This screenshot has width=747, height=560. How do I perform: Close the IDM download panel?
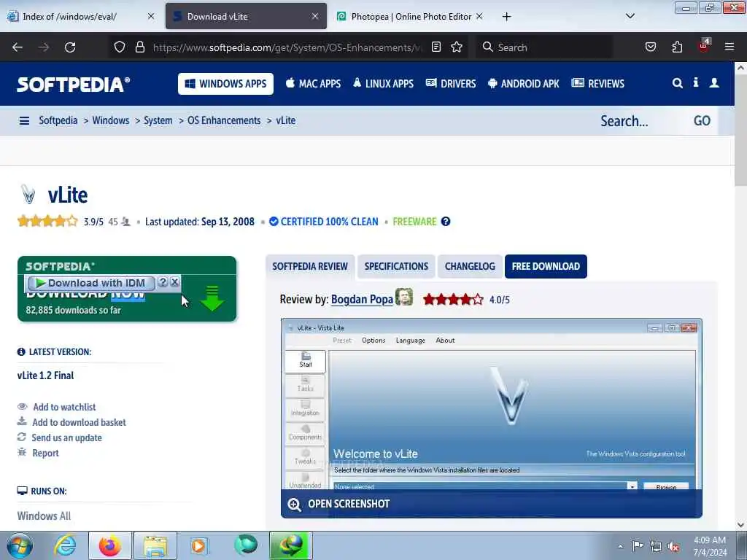coord(175,282)
